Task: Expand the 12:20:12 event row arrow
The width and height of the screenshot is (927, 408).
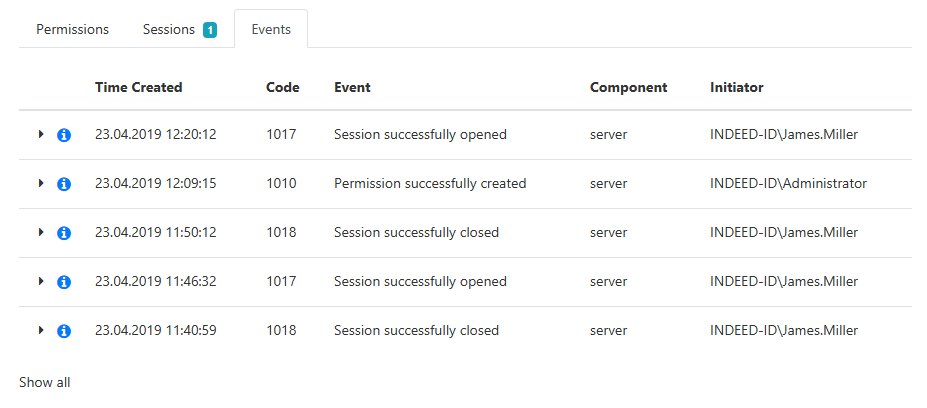Action: pyautogui.click(x=41, y=134)
